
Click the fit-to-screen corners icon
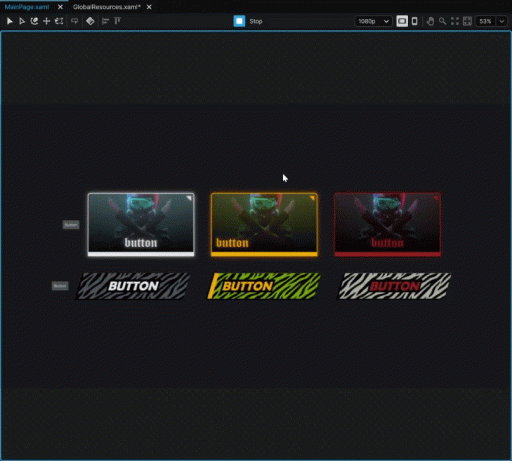click(455, 21)
